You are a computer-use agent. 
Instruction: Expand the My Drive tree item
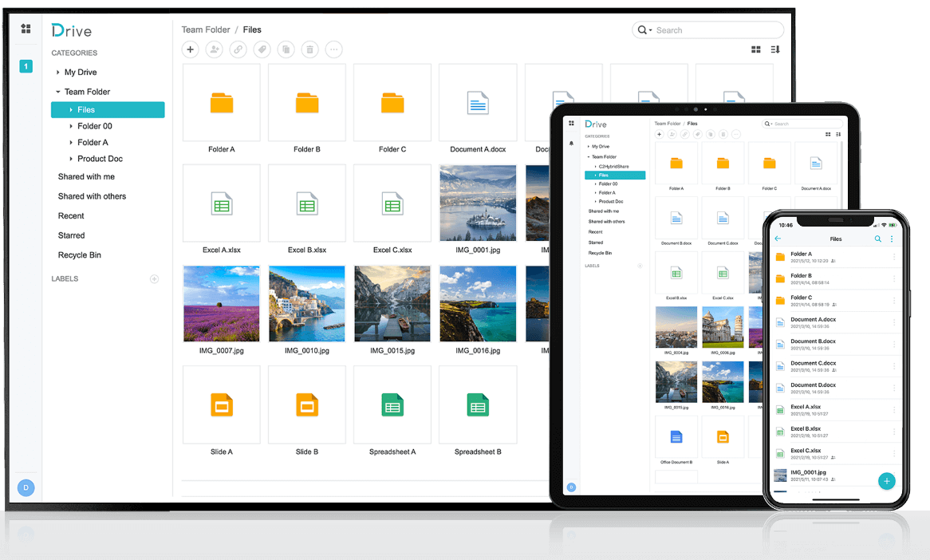(58, 72)
